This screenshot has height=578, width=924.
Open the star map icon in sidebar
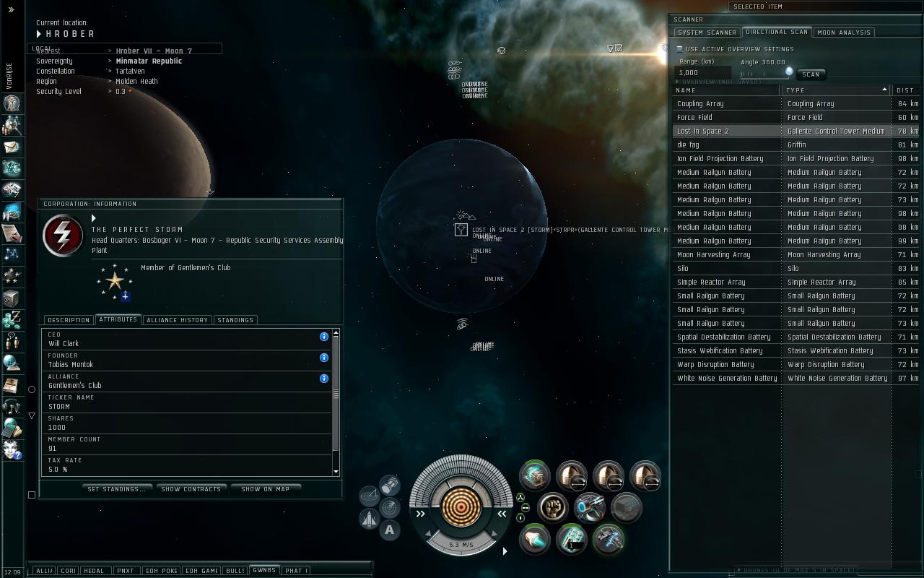point(12,254)
